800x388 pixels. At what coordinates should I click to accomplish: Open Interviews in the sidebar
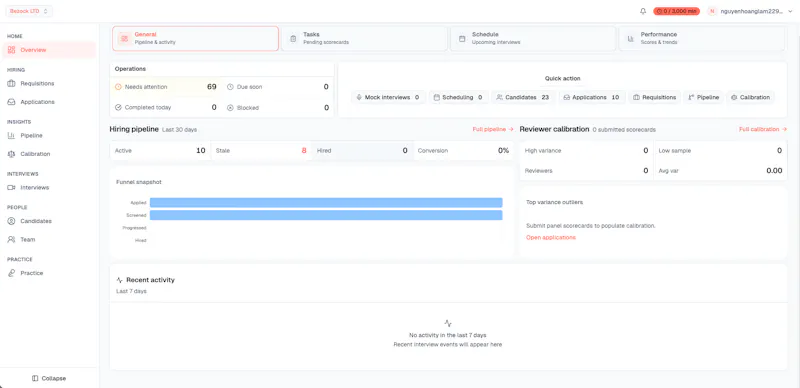pyautogui.click(x=49, y=188)
